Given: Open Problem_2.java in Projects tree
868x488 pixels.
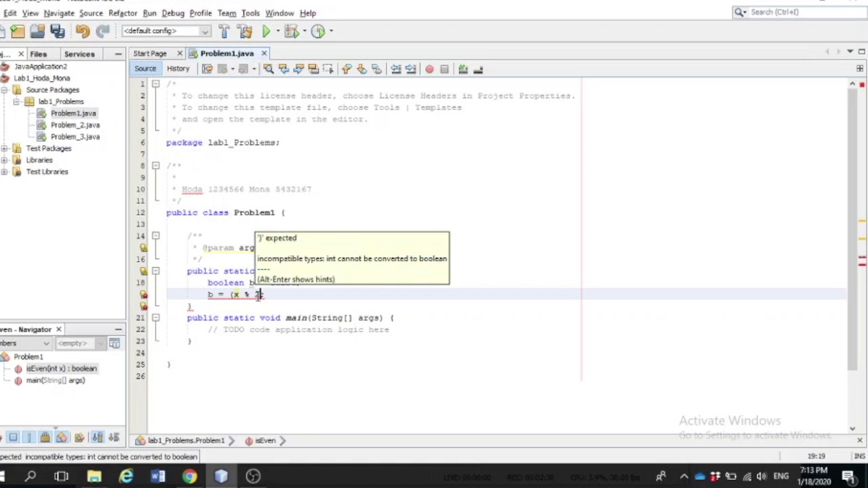Looking at the screenshot, I should point(75,125).
